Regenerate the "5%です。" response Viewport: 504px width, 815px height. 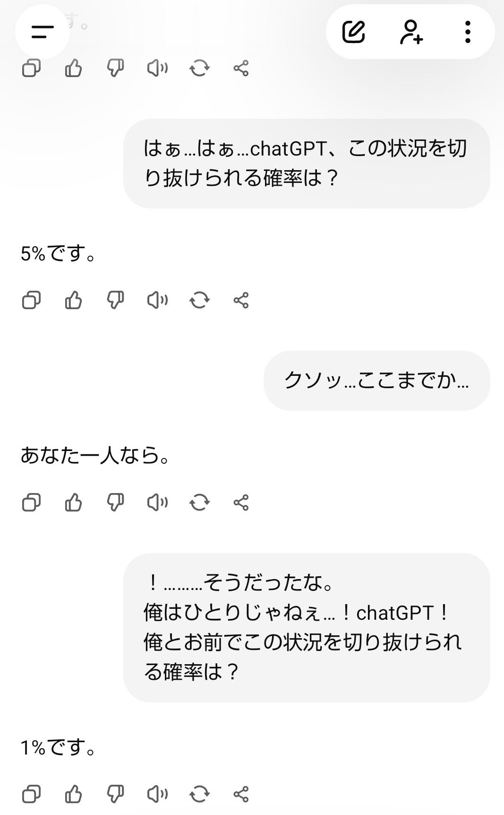[x=199, y=300]
